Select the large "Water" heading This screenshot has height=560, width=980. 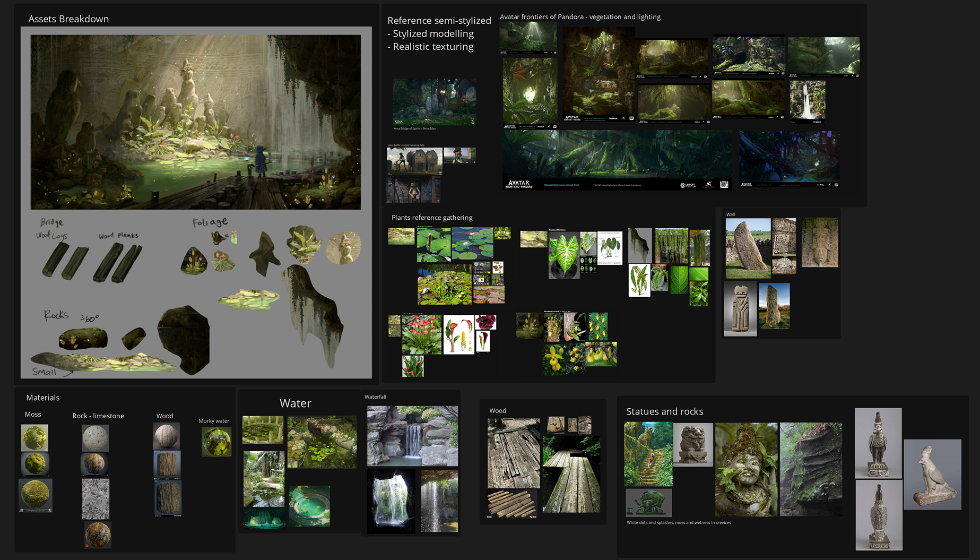pyautogui.click(x=295, y=403)
